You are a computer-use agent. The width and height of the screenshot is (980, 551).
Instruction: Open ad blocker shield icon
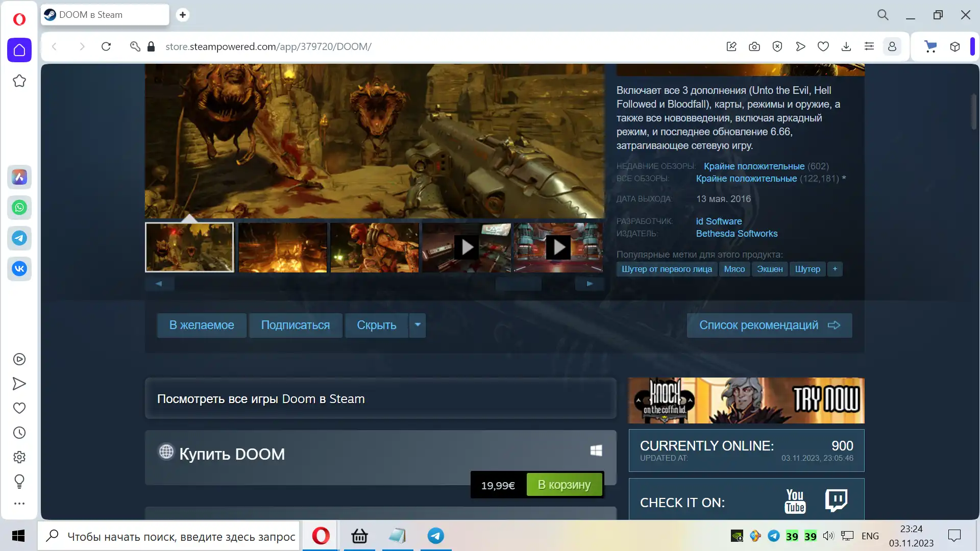click(777, 46)
